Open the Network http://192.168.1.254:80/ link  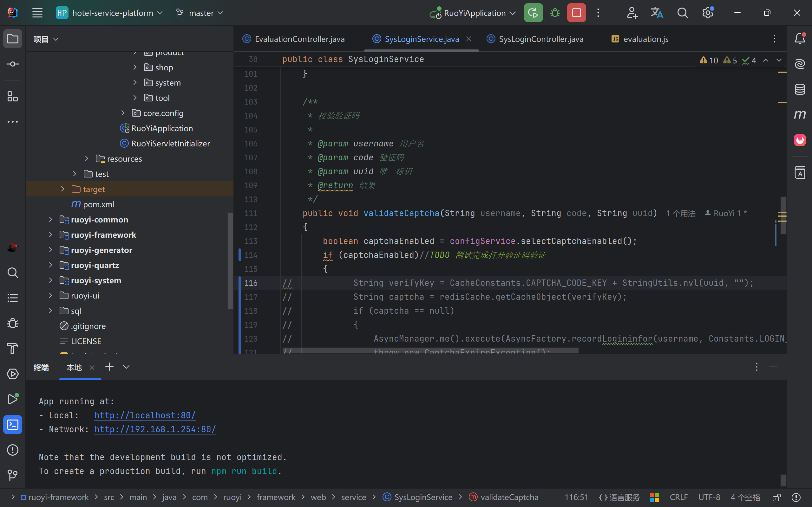155,429
